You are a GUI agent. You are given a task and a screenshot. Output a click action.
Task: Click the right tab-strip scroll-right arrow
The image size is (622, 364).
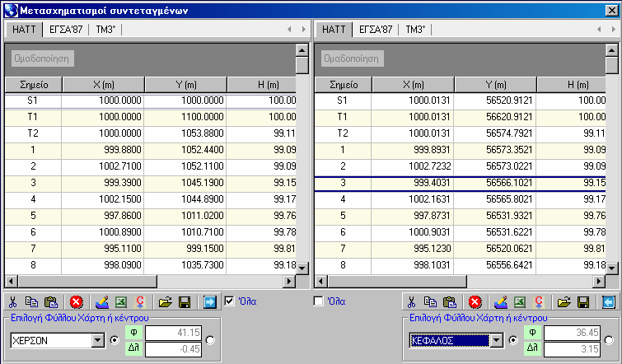click(613, 29)
